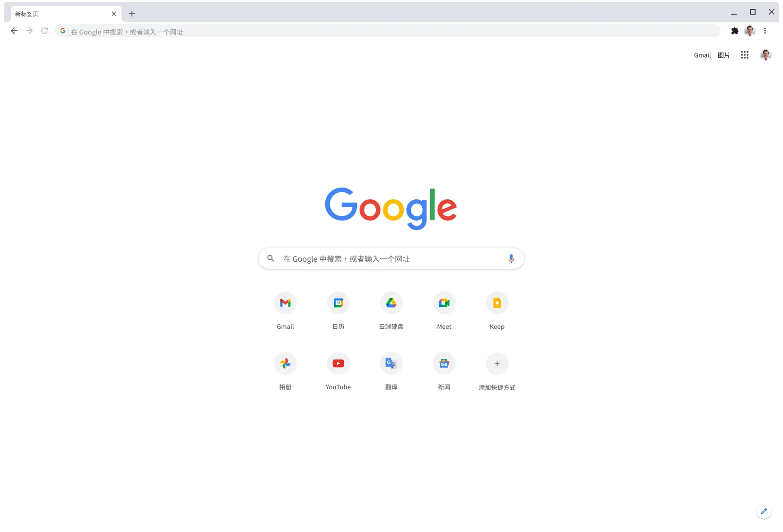Close the 新标签页 tab
Viewport: 783px width, 532px height.
[114, 14]
